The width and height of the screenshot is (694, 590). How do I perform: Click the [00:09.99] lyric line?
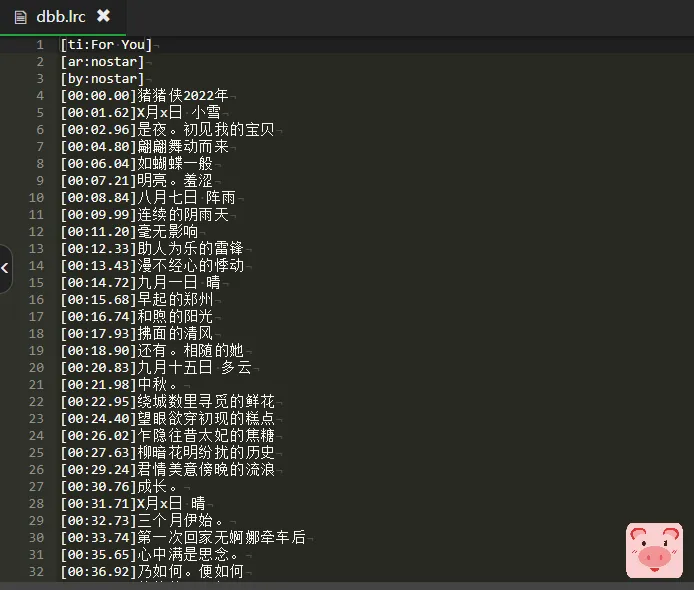tap(144, 215)
